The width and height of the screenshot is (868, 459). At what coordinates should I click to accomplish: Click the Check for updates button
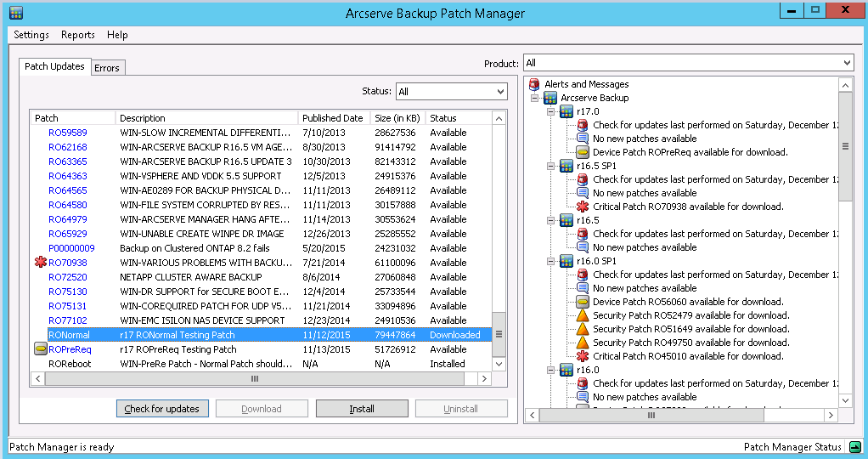pyautogui.click(x=162, y=409)
